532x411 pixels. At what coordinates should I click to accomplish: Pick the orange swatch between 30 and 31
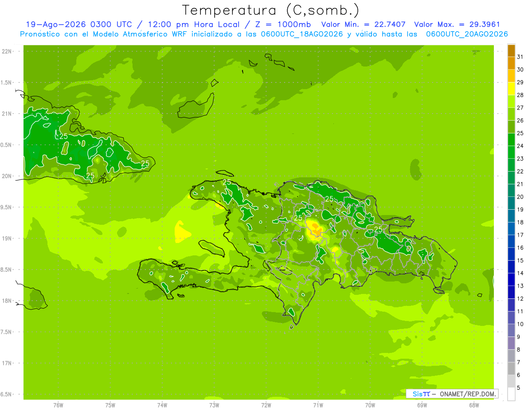click(x=511, y=63)
